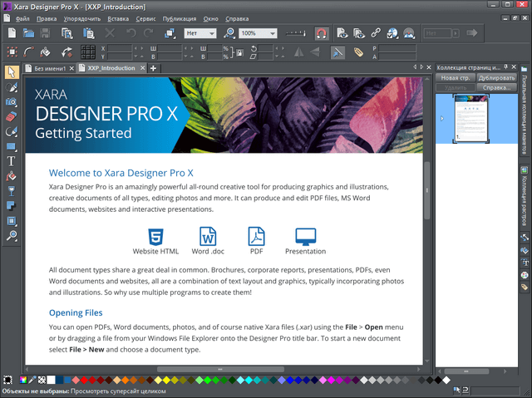
Task: Pin the page collection panel
Action: 505,66
